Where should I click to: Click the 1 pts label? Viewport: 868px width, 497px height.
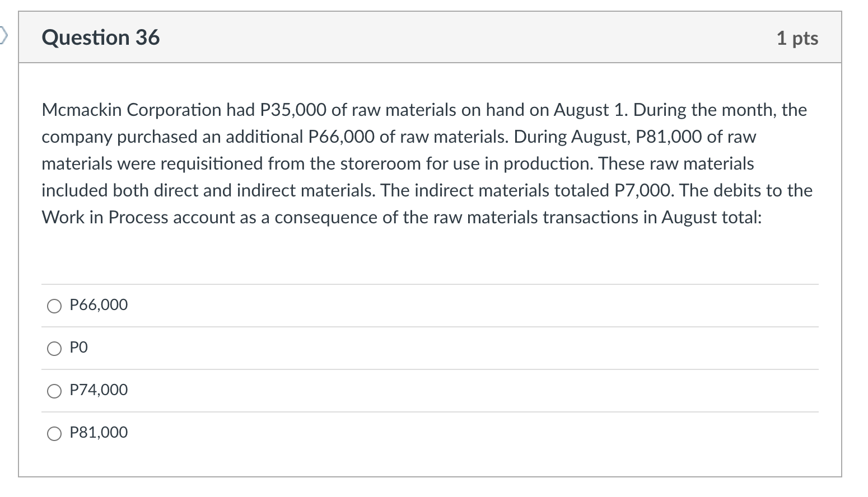tap(797, 37)
